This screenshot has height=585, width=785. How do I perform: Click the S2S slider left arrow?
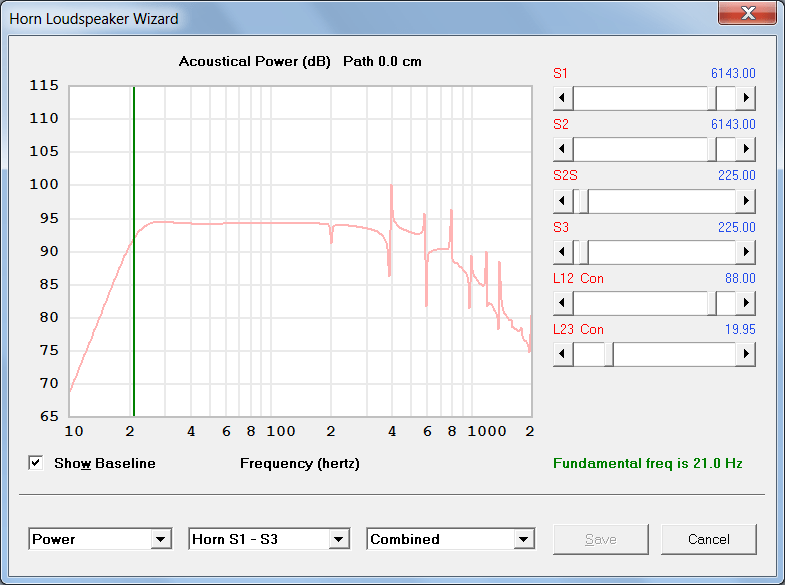click(563, 201)
